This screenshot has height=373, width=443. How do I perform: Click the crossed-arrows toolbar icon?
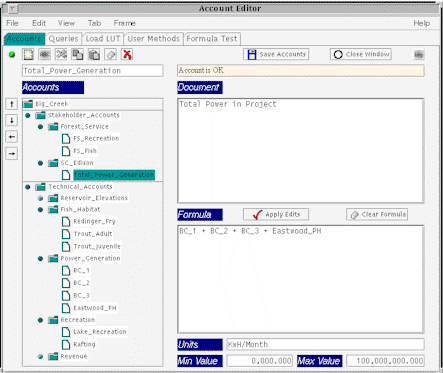pyautogui.click(x=61, y=54)
